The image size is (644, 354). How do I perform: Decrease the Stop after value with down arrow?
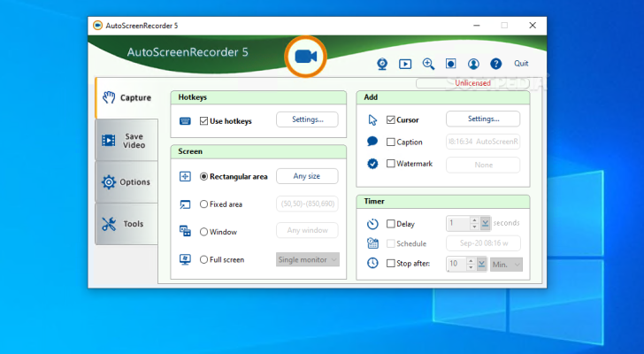(x=471, y=267)
